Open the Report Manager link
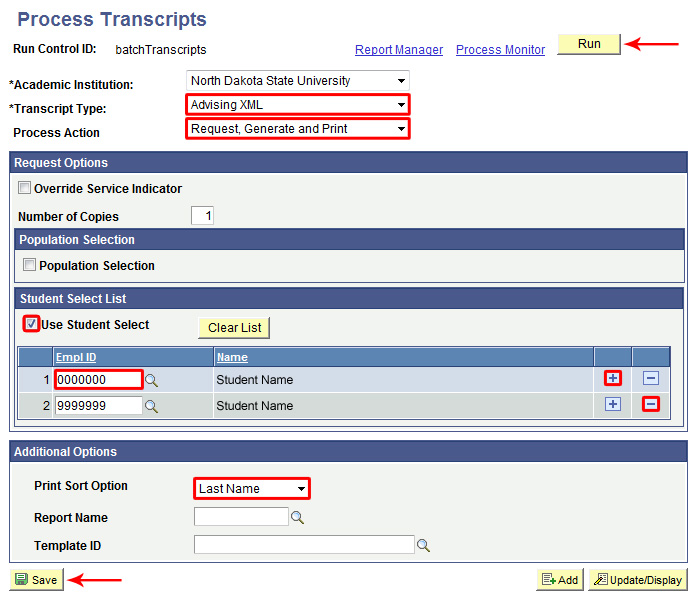 [x=399, y=50]
